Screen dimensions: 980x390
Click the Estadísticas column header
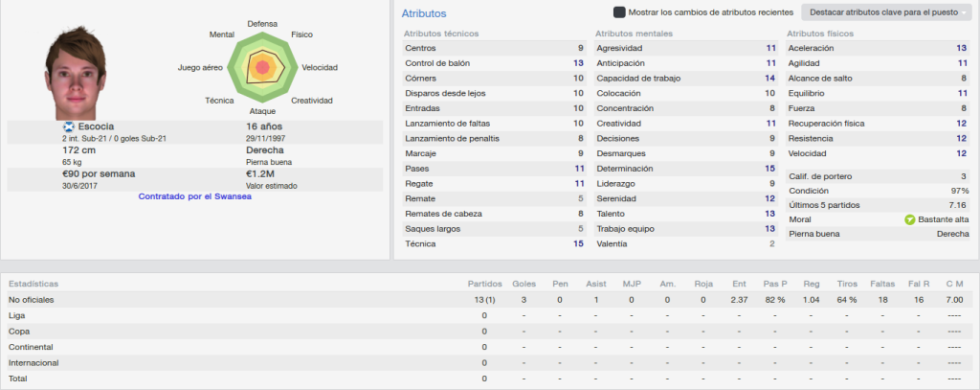[x=33, y=285]
